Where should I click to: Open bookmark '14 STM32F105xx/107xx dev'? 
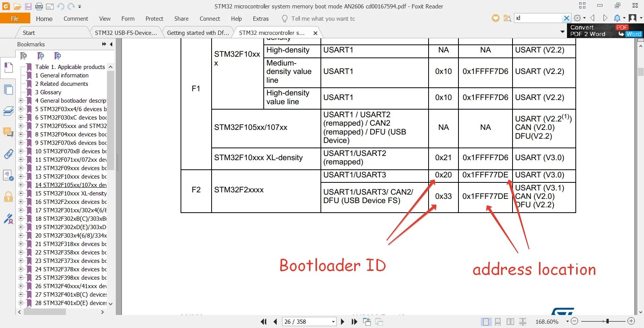coord(71,185)
